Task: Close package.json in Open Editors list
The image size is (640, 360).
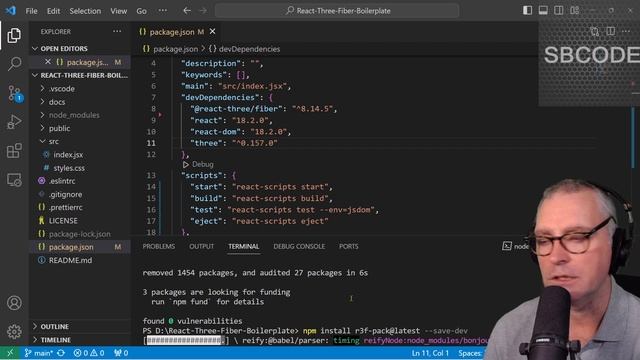Action: [x=48, y=62]
